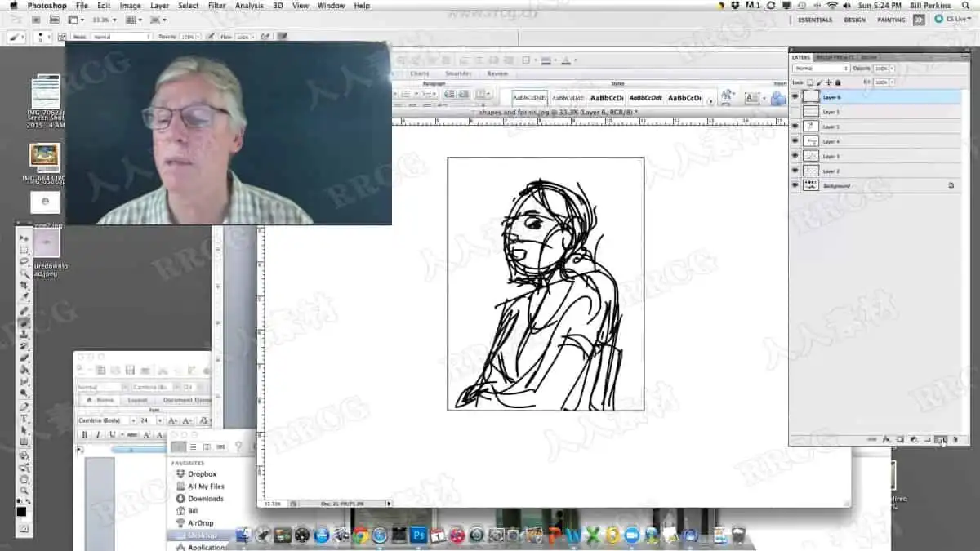Switch to the Design workspace
Screen dimensions: 980x551
tap(855, 20)
